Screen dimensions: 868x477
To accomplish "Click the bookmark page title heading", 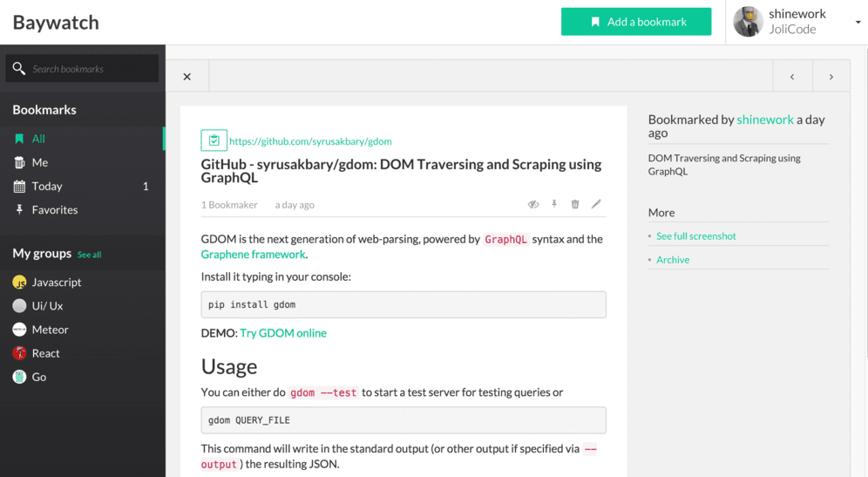I will 402,171.
